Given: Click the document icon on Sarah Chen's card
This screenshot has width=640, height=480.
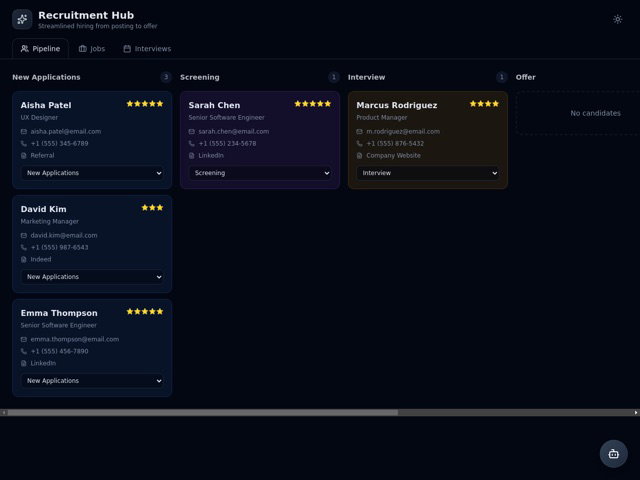Looking at the screenshot, I should [191, 156].
